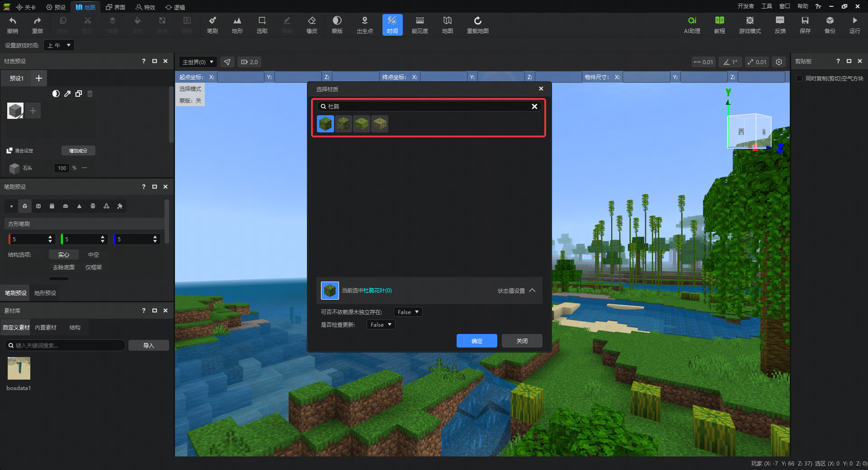This screenshot has height=470, width=868.
Task: Toggle the 0.01 scale snap setting
Action: (x=757, y=62)
